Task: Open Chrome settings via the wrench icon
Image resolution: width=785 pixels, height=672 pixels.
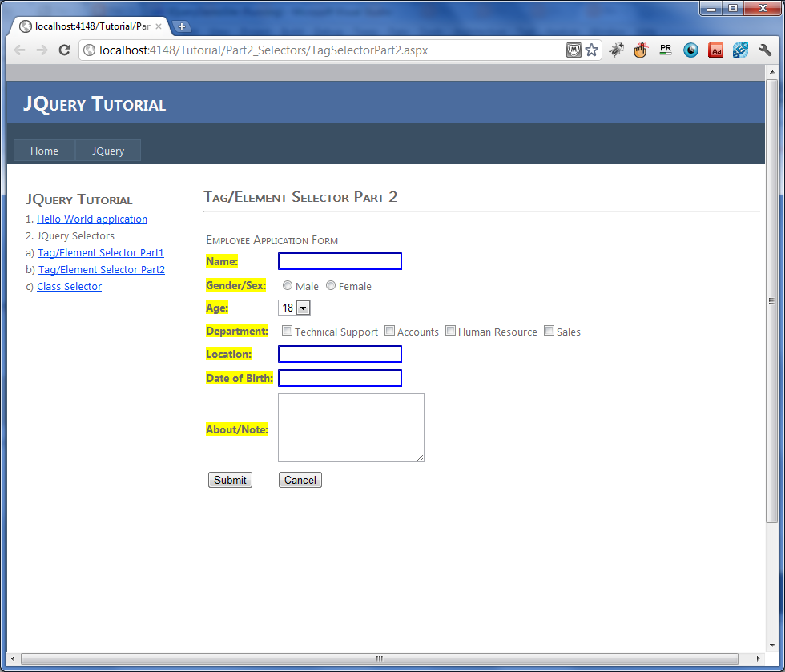Action: [x=764, y=50]
